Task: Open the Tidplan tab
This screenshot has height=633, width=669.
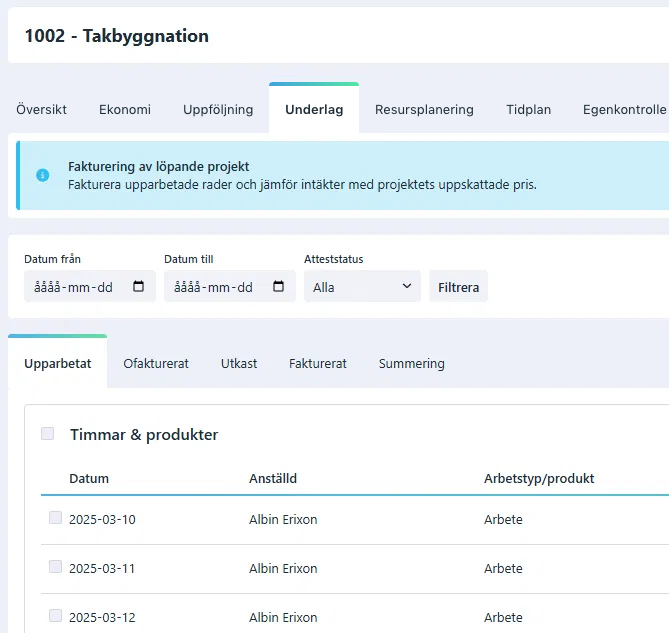Action: pos(528,110)
